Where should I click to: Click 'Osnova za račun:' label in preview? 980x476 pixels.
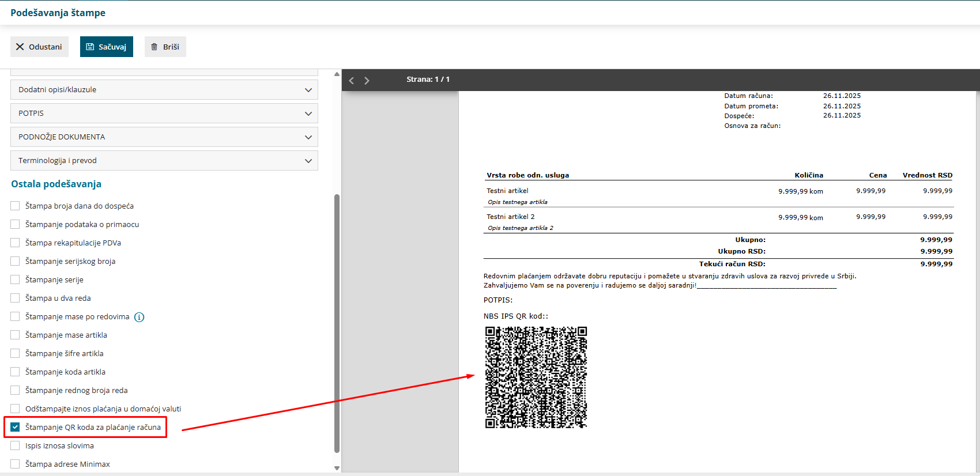tap(753, 126)
